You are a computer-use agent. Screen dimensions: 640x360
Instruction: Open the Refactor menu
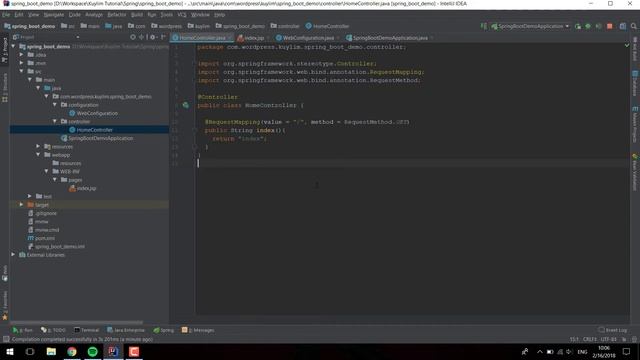(117, 15)
